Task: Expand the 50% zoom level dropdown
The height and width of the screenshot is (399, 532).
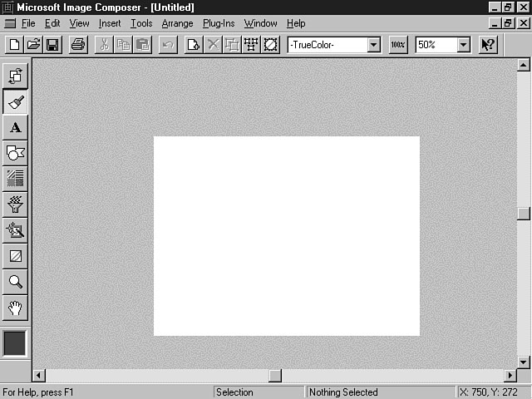Action: tap(463, 45)
